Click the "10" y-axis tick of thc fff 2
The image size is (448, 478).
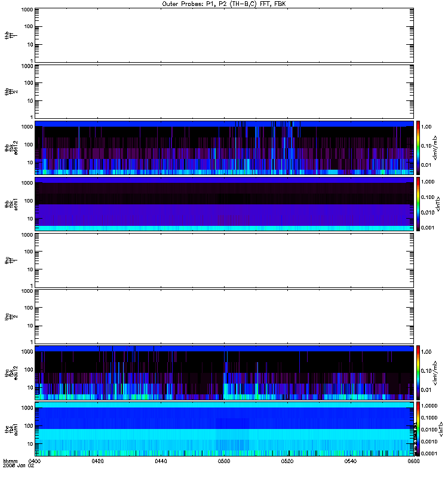[x=30, y=326]
